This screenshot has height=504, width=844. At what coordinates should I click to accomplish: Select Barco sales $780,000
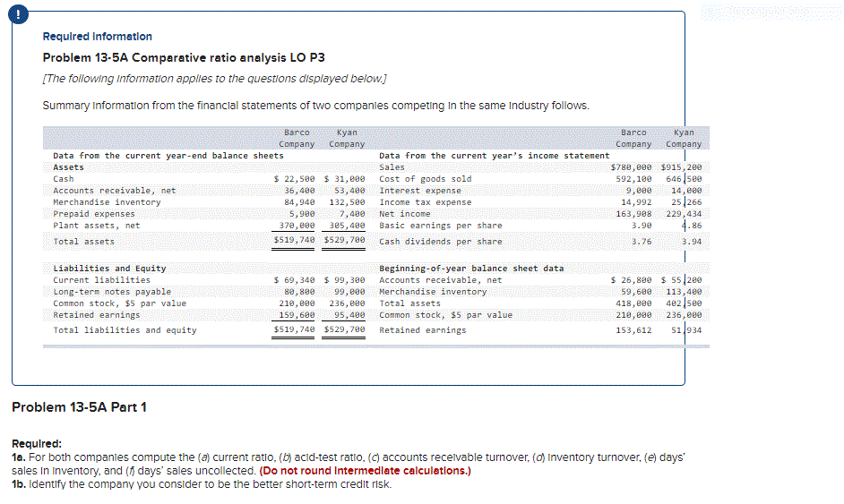[631, 167]
